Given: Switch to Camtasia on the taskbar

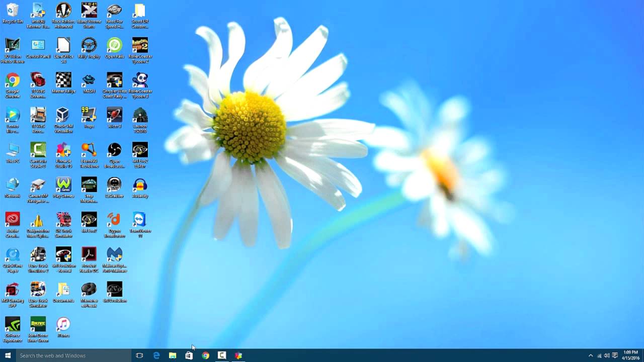Looking at the screenshot, I should click(x=222, y=355).
